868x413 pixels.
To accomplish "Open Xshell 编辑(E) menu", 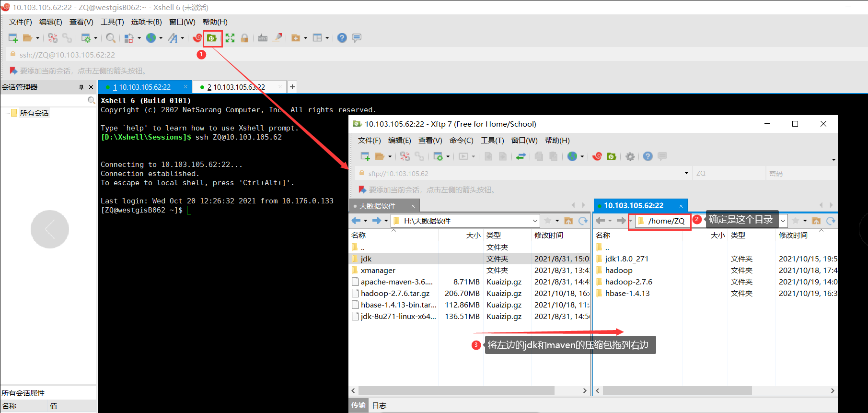I will pos(51,22).
